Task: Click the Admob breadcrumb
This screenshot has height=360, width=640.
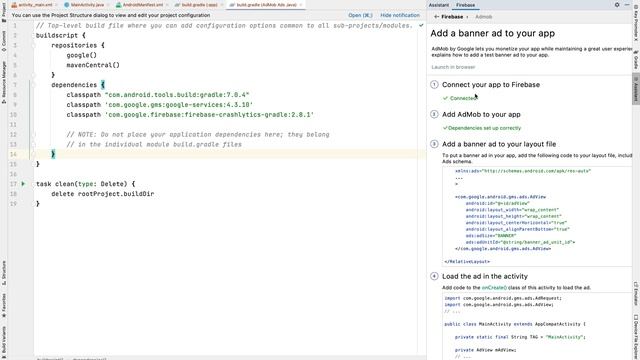Action: [x=483, y=17]
